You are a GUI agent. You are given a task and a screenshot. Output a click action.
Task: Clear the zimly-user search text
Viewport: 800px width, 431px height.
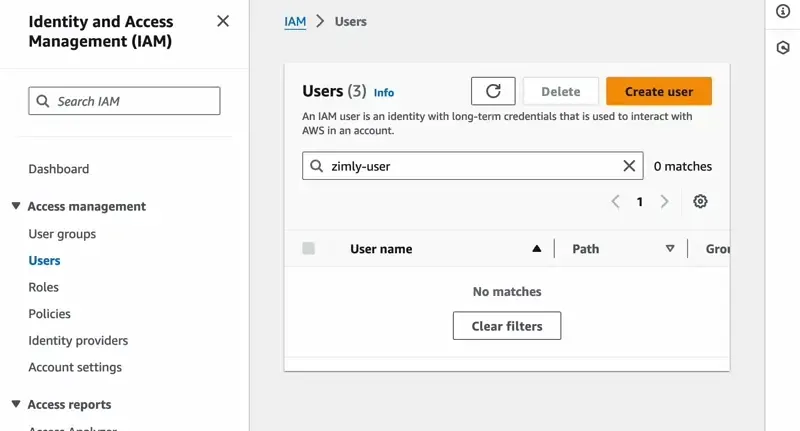coord(629,165)
